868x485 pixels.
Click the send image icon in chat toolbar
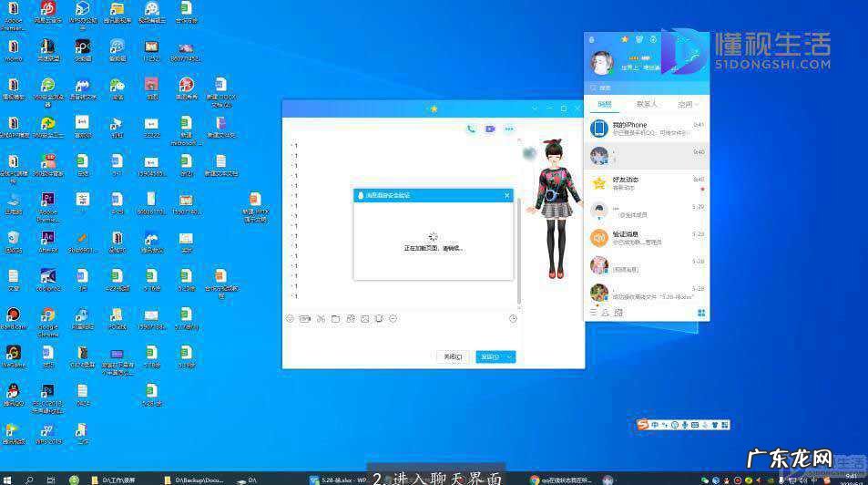[x=364, y=319]
